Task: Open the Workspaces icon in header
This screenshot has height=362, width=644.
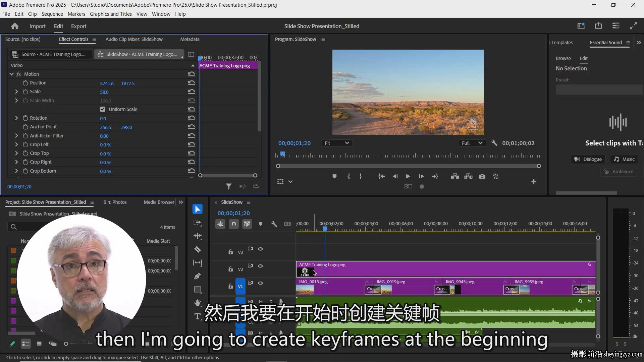Action: click(x=581, y=26)
